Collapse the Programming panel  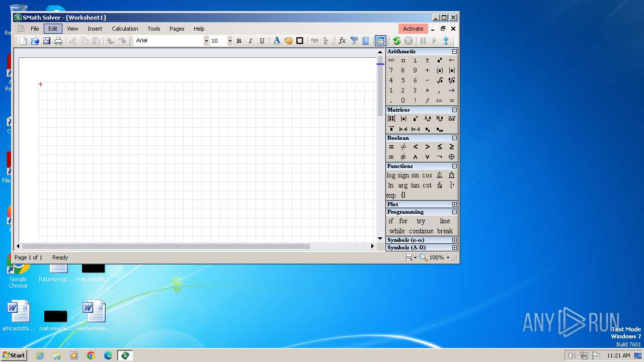(454, 212)
